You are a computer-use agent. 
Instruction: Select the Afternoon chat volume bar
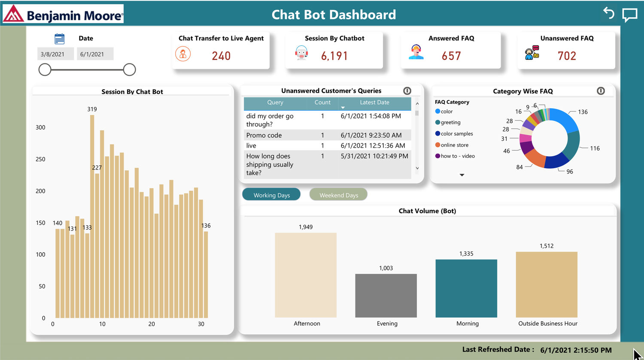click(x=306, y=275)
